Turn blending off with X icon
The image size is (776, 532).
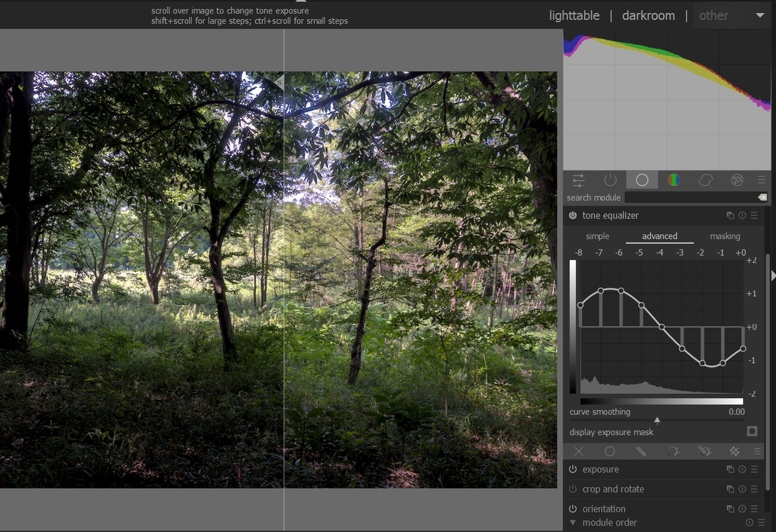pos(579,451)
